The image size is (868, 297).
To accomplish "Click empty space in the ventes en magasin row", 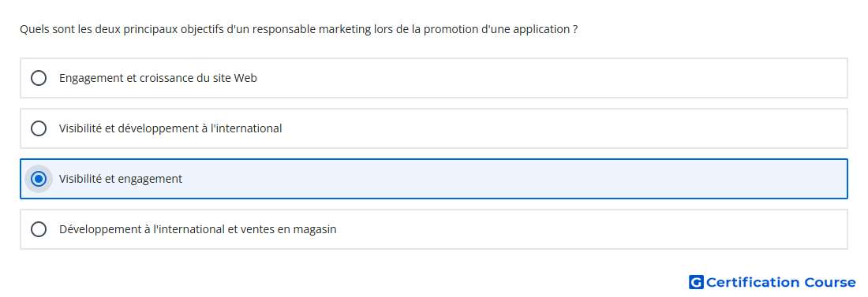I will click(x=593, y=229).
